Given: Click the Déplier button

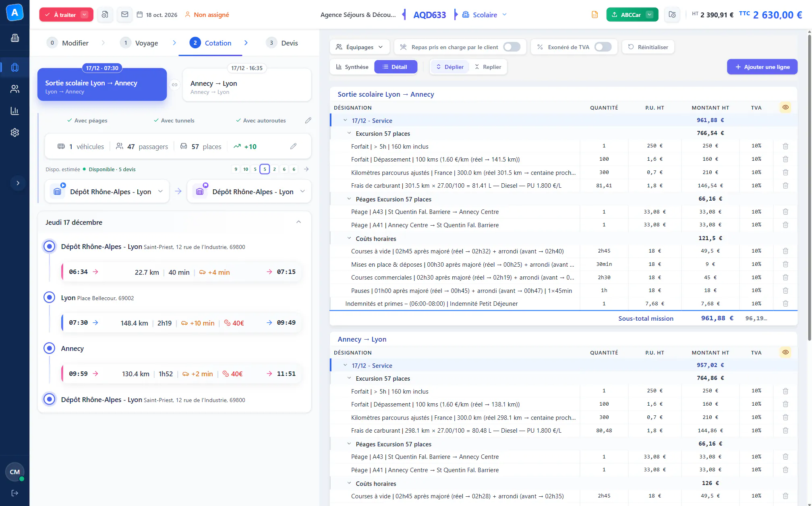Looking at the screenshot, I should (x=450, y=67).
